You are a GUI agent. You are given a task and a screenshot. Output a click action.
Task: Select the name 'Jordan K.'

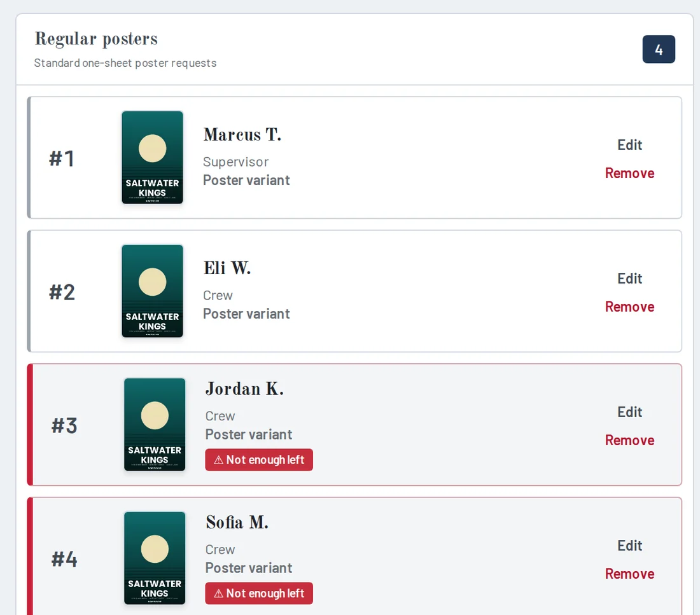point(244,389)
